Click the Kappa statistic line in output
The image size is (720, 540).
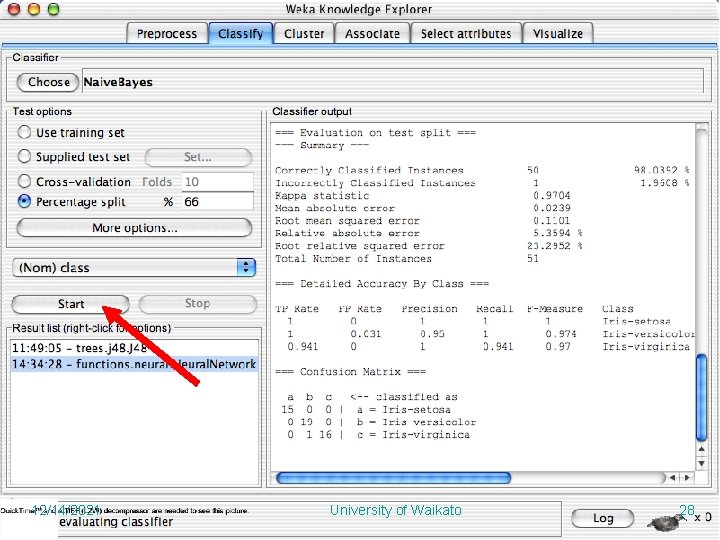[x=423, y=196]
